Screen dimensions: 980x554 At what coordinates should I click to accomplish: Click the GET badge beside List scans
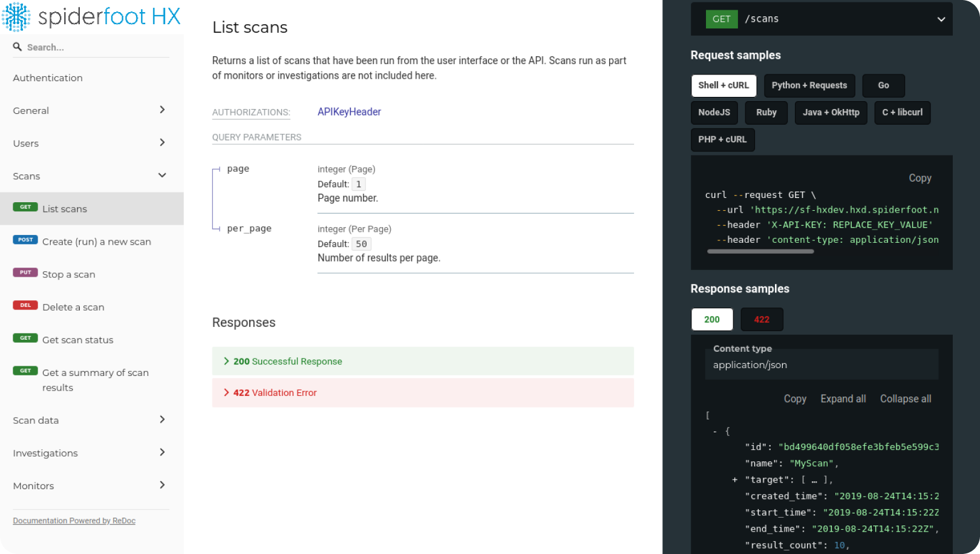click(x=25, y=207)
